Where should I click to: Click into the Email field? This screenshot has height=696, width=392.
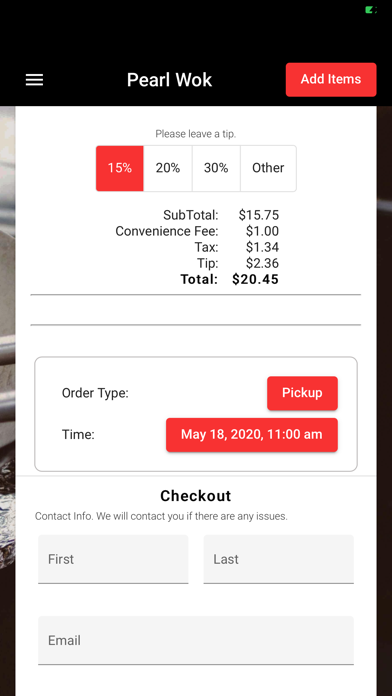[x=196, y=640]
